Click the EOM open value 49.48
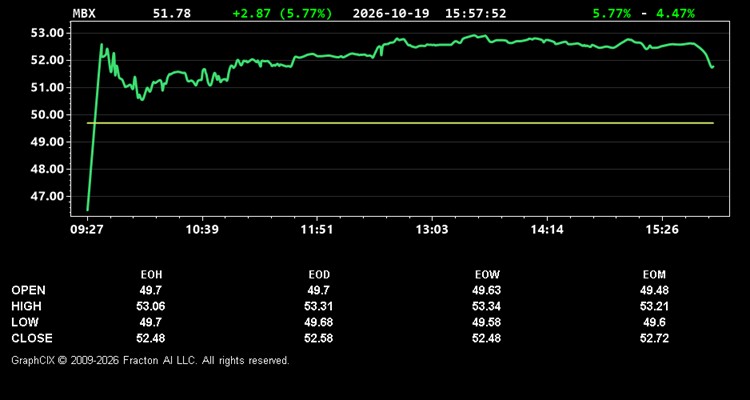The height and width of the screenshot is (400, 750). click(654, 290)
